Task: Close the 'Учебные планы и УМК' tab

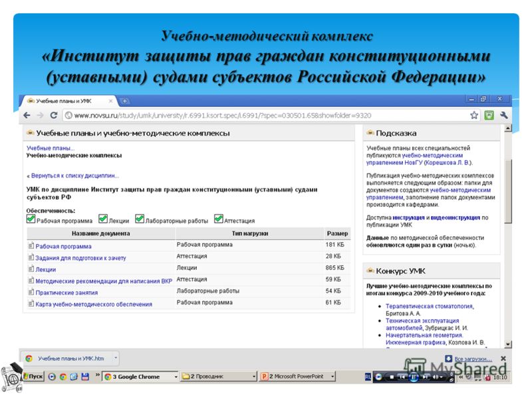Action: click(x=110, y=101)
